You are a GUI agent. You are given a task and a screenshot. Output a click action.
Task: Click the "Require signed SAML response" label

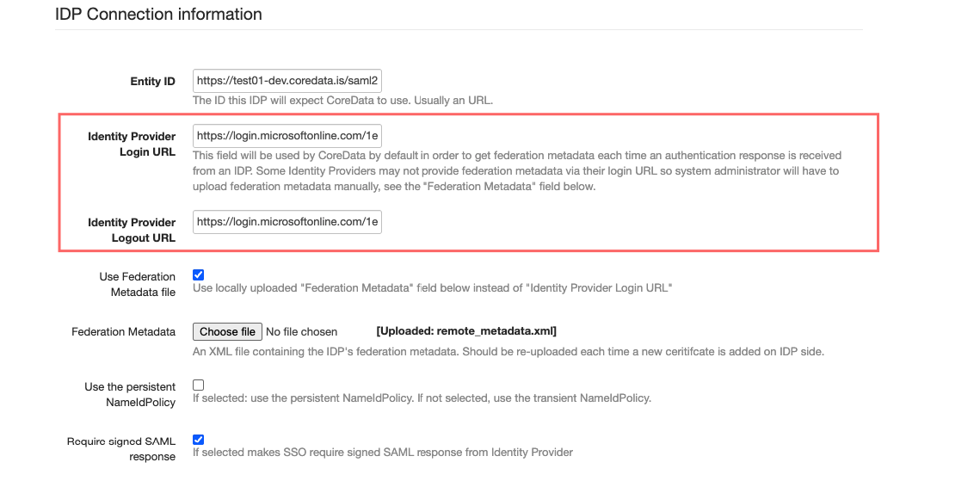[121, 448]
